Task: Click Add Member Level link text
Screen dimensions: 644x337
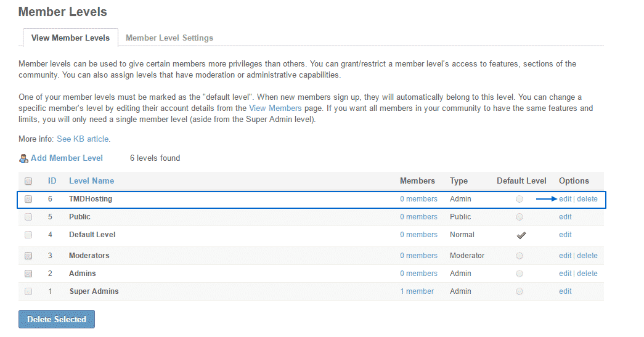Action: click(67, 158)
